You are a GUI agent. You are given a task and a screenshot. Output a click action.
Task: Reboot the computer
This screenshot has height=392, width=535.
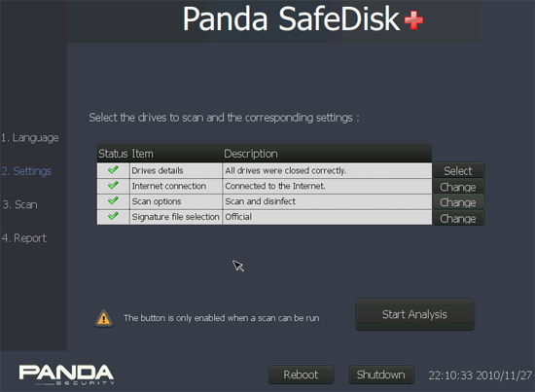[301, 374]
